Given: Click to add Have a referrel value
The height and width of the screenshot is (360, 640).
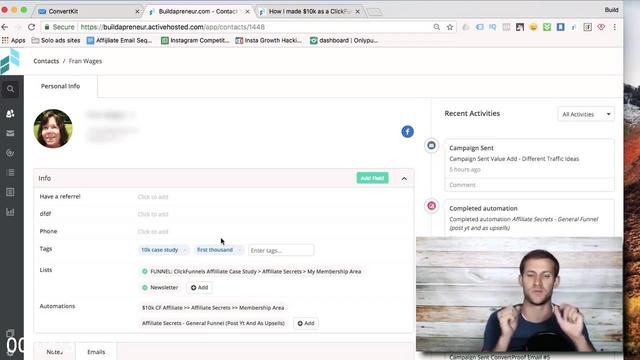Looking at the screenshot, I should tap(153, 197).
